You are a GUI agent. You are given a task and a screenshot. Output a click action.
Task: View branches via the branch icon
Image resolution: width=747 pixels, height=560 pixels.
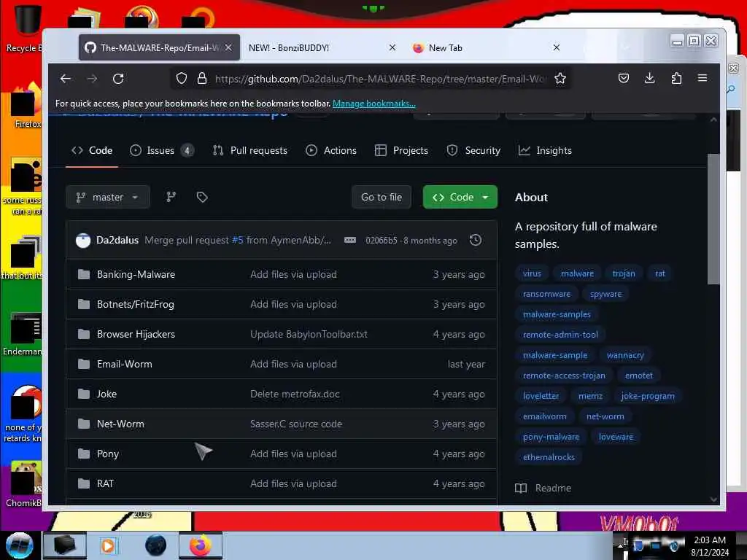(171, 197)
